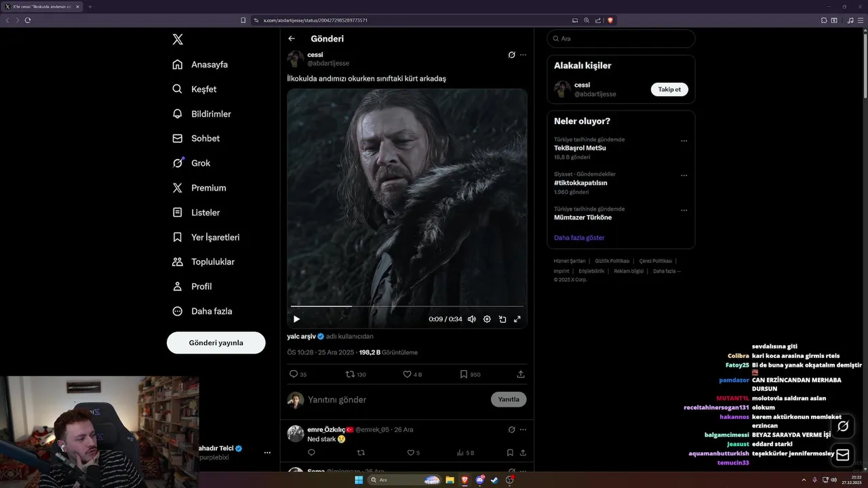Repost emre_Özkılıç comment

361,453
